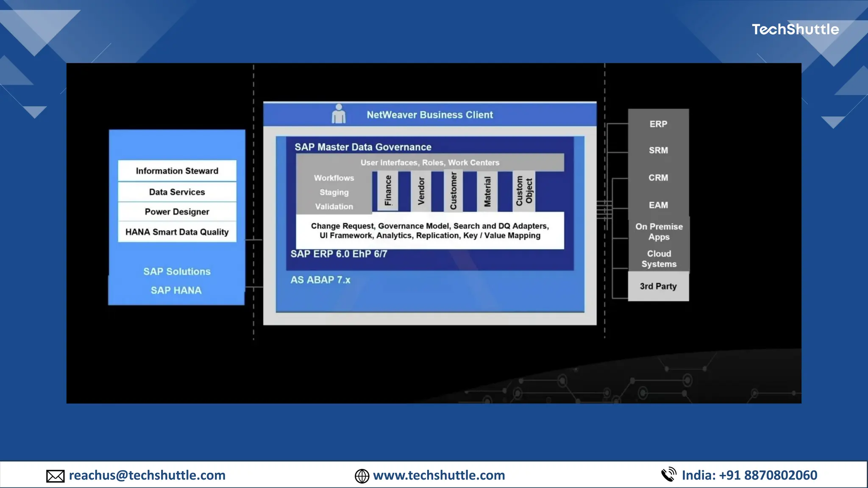This screenshot has height=488, width=868.
Task: Click the phone icon next to India number
Action: [x=669, y=474]
